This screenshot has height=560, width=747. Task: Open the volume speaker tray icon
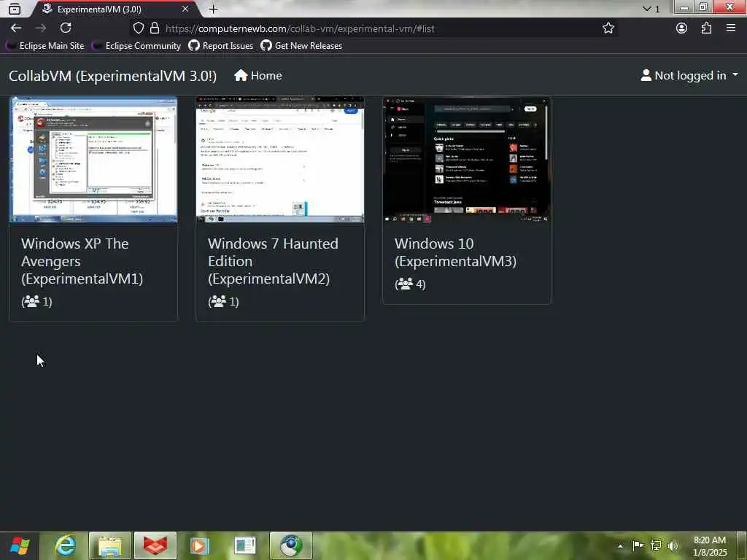click(x=673, y=545)
